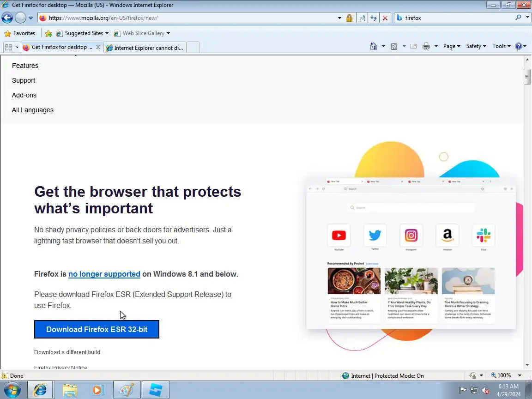Open the recent pages dropdown arrow

click(30, 18)
